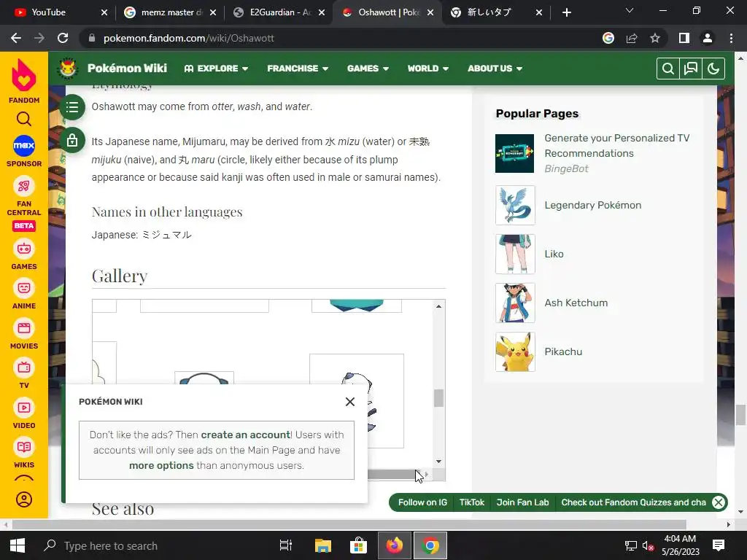The height and width of the screenshot is (560, 747).
Task: Click the Google icon in address bar
Action: 608,38
